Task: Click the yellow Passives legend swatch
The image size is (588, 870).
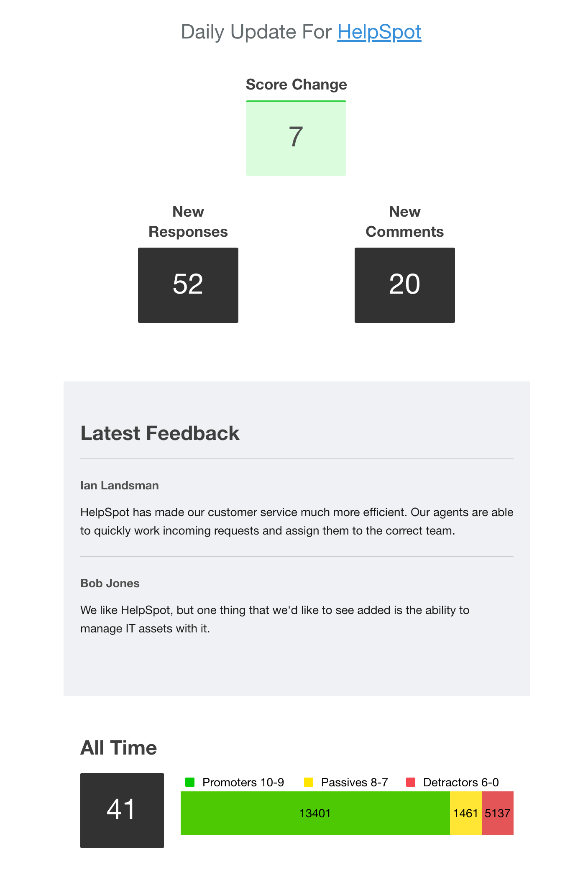Action: tap(309, 782)
